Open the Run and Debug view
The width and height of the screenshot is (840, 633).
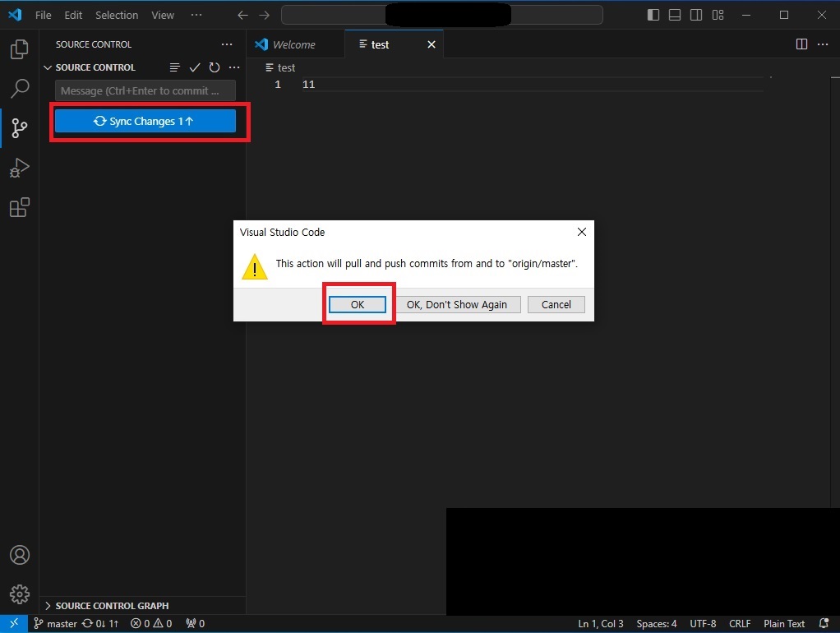pyautogui.click(x=19, y=168)
